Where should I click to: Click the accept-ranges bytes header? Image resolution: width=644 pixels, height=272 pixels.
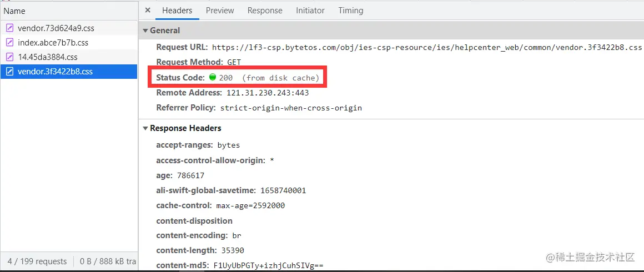point(198,145)
